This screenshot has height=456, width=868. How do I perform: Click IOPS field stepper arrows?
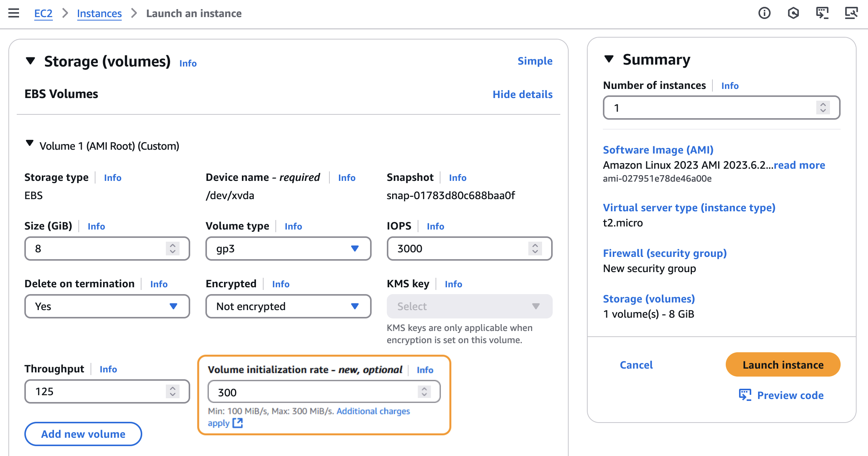pyautogui.click(x=535, y=249)
